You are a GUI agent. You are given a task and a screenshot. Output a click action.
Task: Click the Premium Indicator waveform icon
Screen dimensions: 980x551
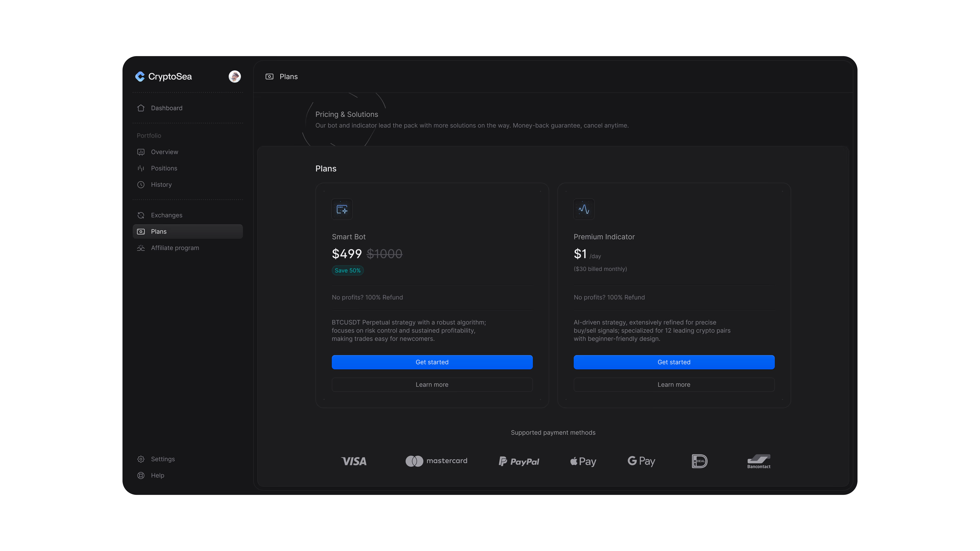584,209
